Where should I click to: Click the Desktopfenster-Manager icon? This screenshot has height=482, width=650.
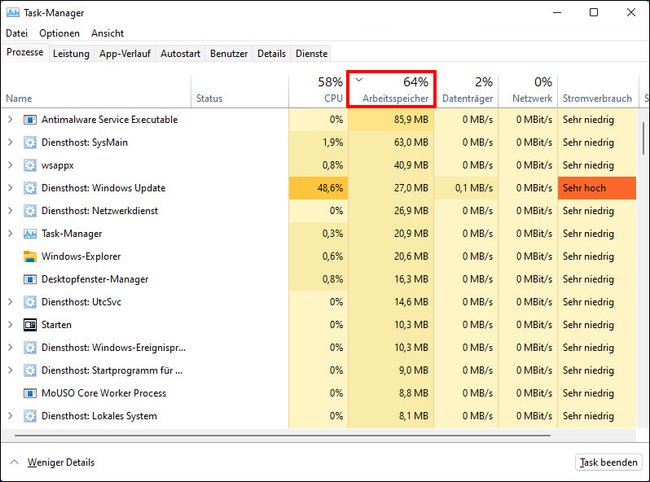coord(30,279)
